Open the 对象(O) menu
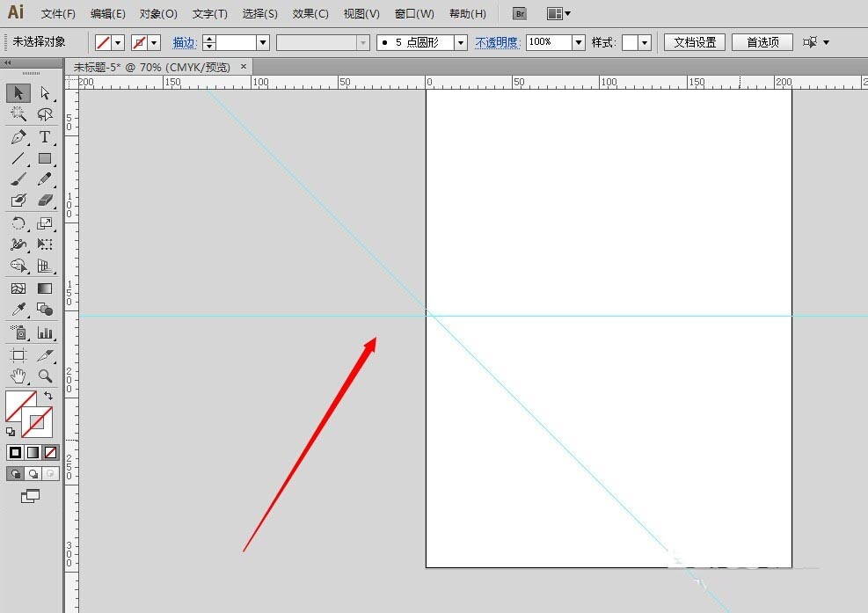 (x=158, y=14)
